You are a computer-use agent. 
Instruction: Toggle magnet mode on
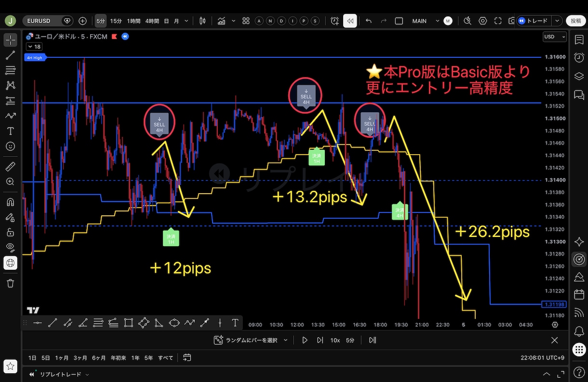click(10, 202)
